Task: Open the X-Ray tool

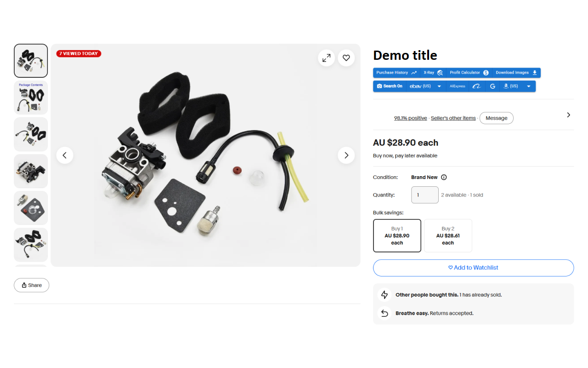Action: 433,73
